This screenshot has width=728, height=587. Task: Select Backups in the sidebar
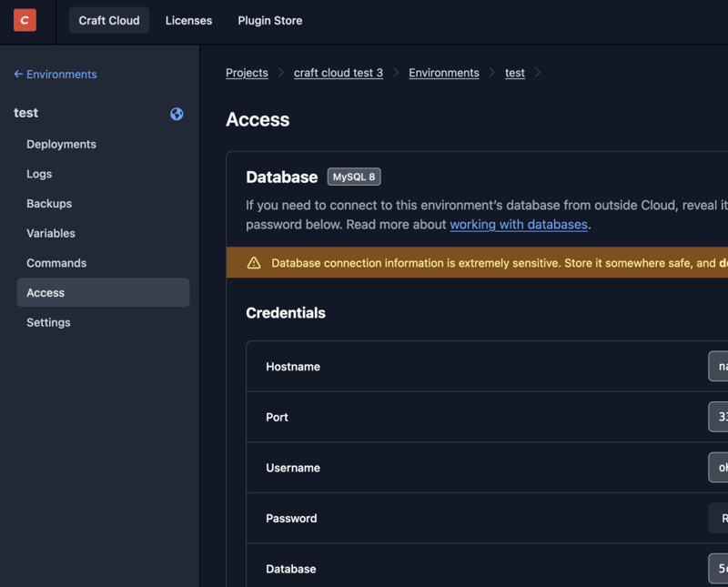click(x=49, y=204)
